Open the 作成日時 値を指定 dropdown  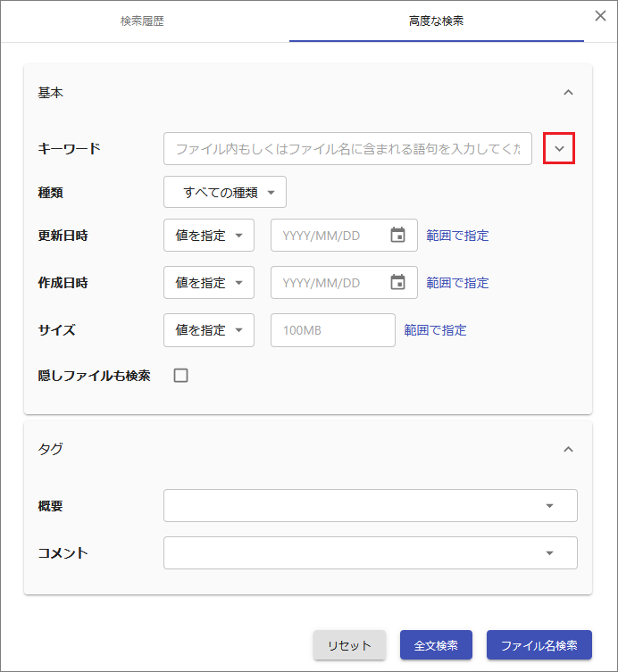[x=209, y=283]
